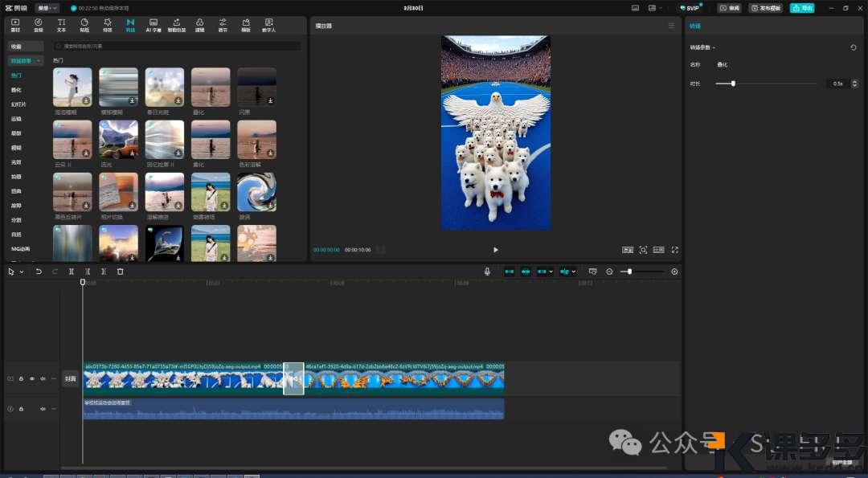Open the selection pointer tool dropdown arrow
This screenshot has height=478, width=868.
(21, 272)
